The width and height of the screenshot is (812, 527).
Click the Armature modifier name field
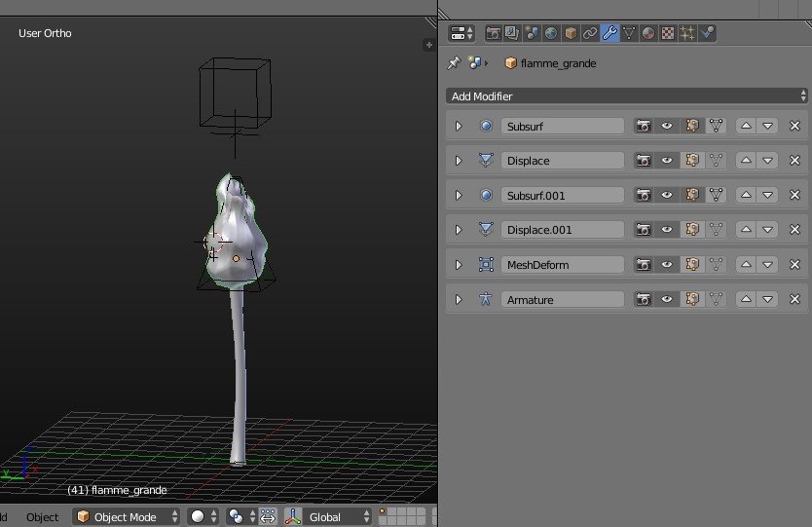coord(563,299)
